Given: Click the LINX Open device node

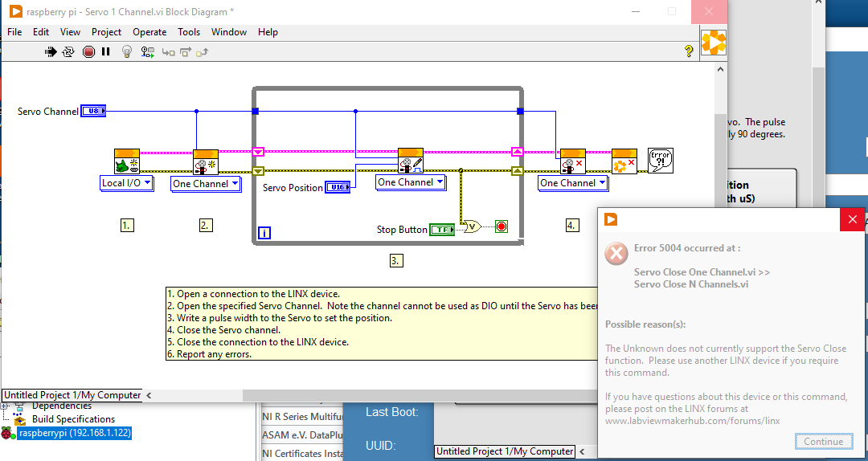Looking at the screenshot, I should tap(127, 161).
